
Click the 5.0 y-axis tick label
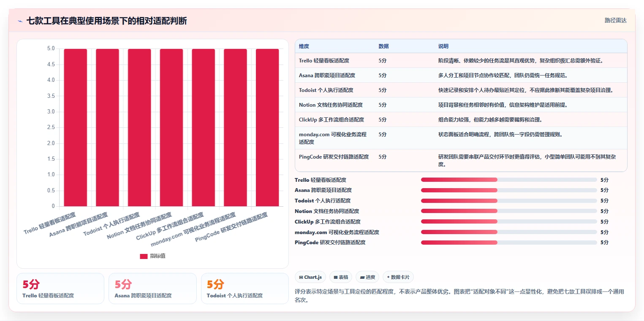pos(51,49)
